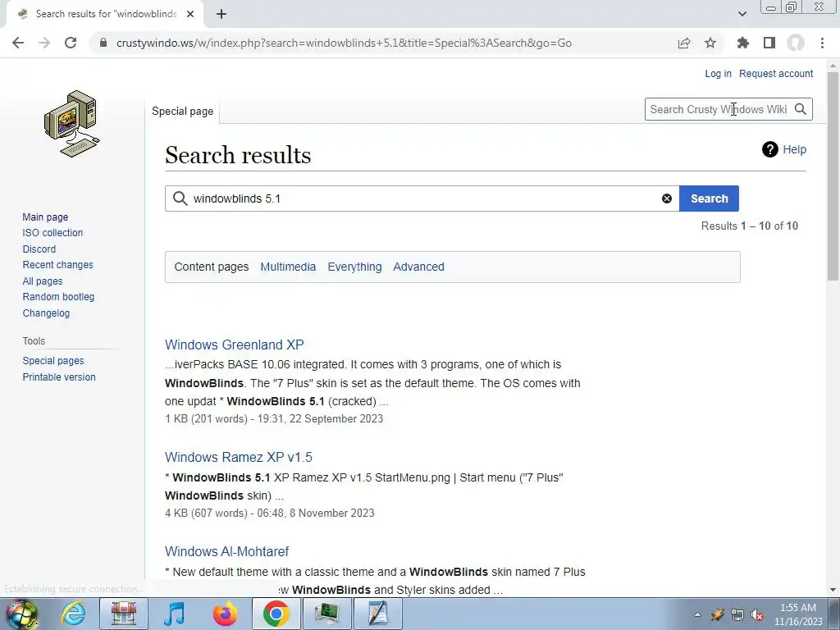Open Windows Greenland XP result
The height and width of the screenshot is (630, 840).
234,345
